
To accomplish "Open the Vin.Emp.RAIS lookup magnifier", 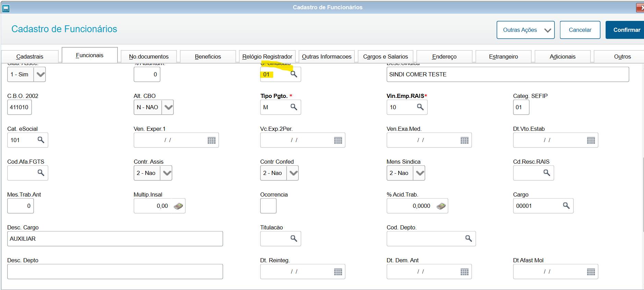I will coord(420,107).
